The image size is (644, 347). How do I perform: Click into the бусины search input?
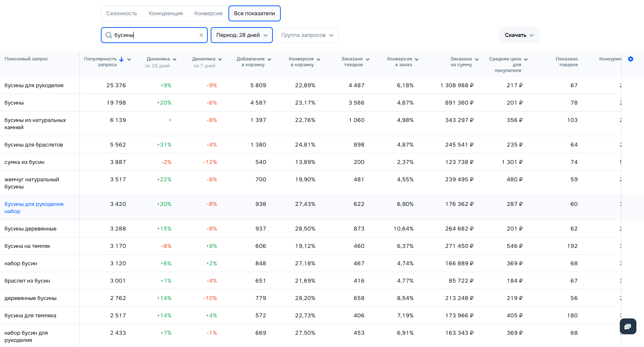(155, 35)
